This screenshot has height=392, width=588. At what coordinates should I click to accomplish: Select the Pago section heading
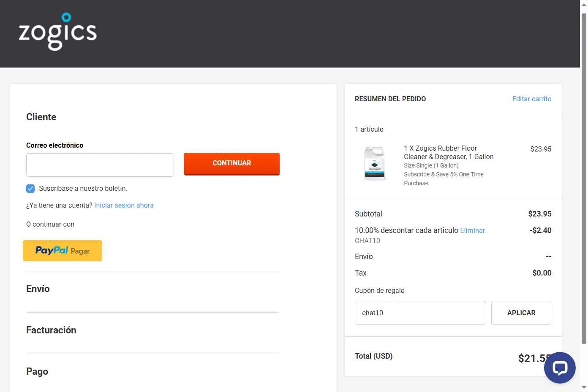[37, 371]
